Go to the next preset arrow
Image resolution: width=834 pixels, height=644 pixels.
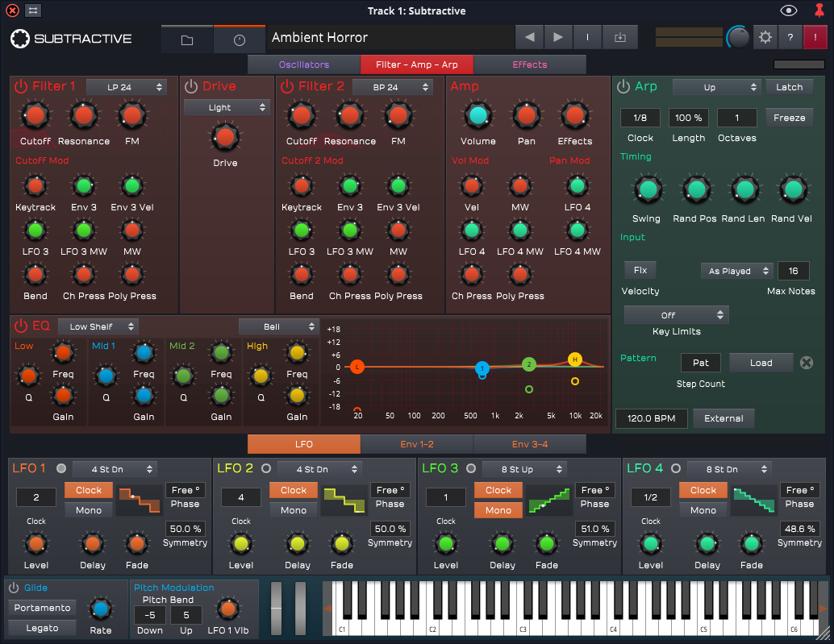pyautogui.click(x=558, y=37)
